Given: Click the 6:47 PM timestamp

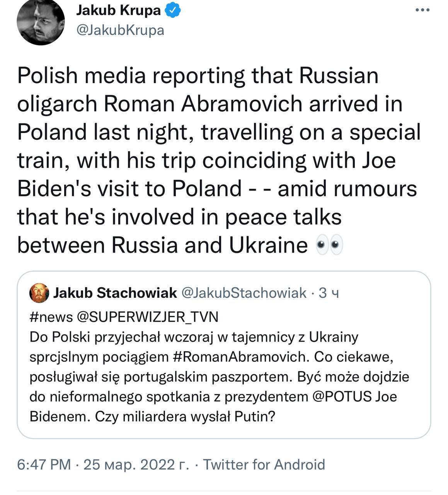Looking at the screenshot, I should (44, 464).
